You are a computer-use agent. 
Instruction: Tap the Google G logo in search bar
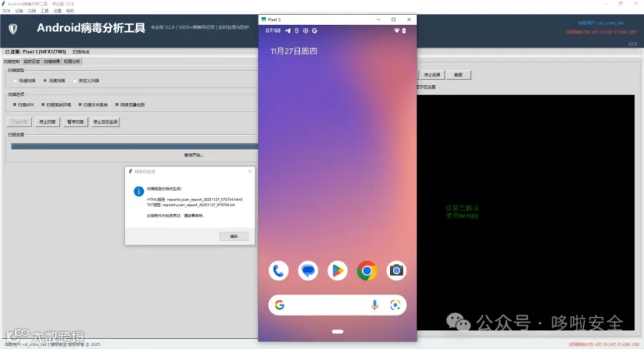click(x=280, y=305)
